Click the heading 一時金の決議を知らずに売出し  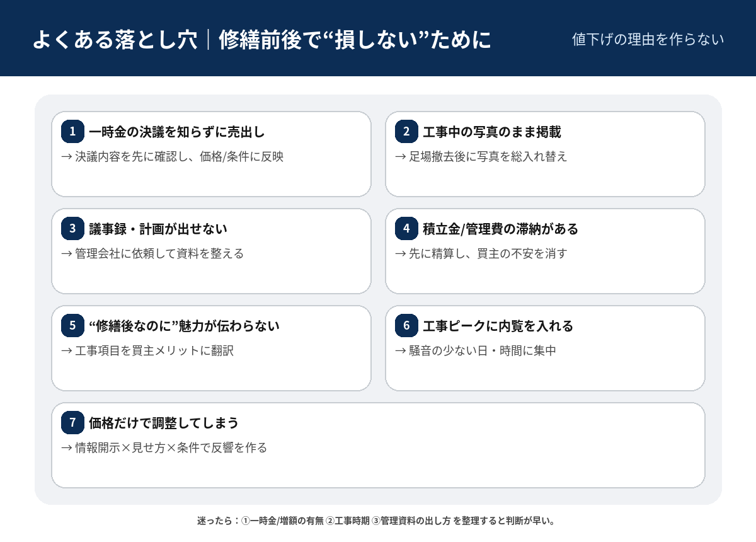[x=177, y=132]
